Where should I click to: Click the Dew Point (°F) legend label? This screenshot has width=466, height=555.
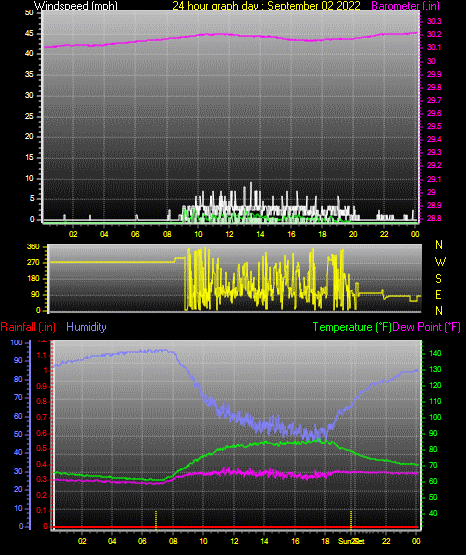pos(426,327)
